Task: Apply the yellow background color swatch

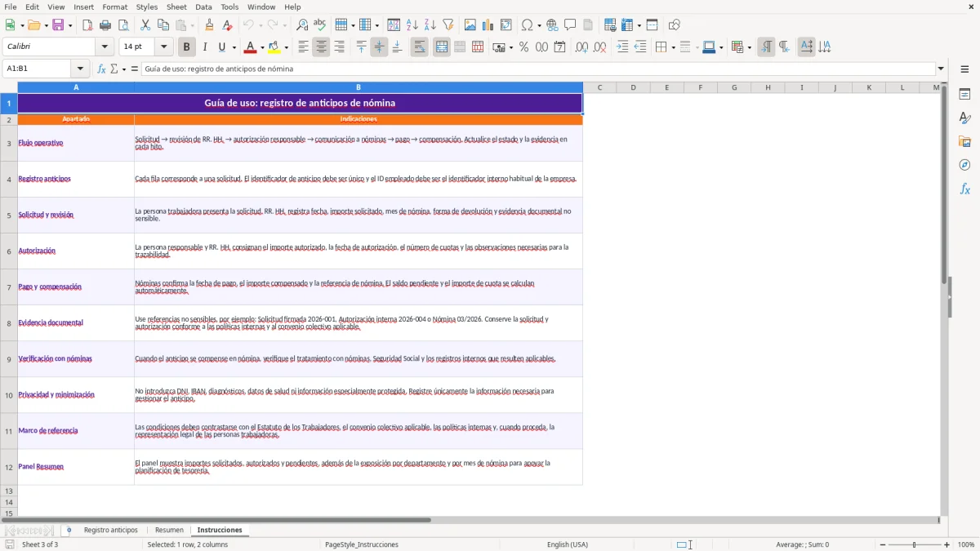Action: [x=274, y=47]
